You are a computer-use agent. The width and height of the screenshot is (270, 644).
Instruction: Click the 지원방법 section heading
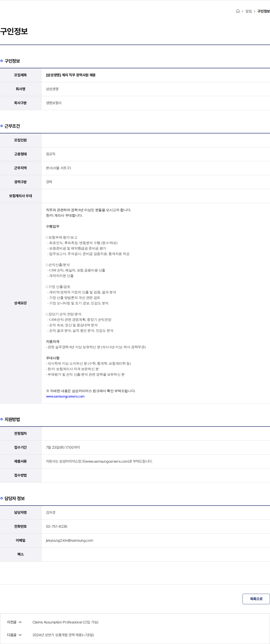coord(12,419)
